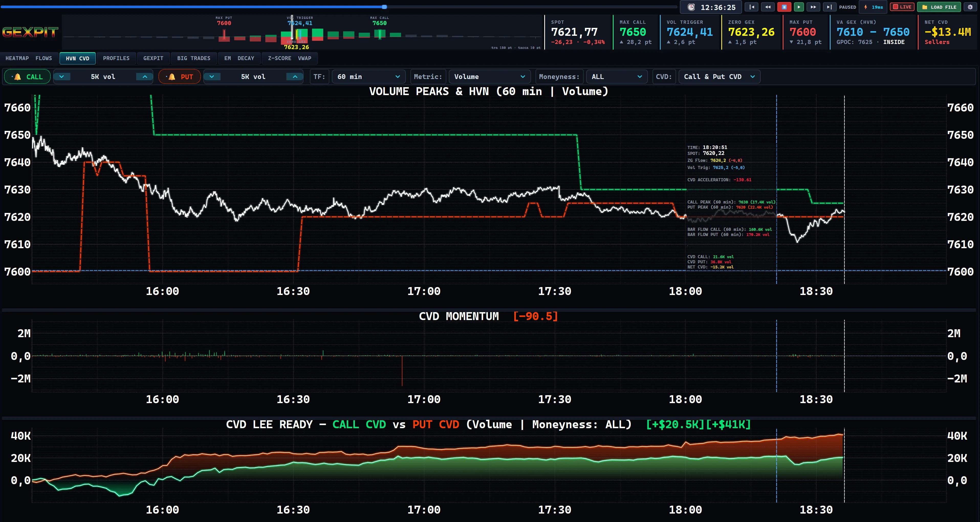Screen dimensions: 980x522
Task: Click the fast-forward playback button
Action: point(813,7)
